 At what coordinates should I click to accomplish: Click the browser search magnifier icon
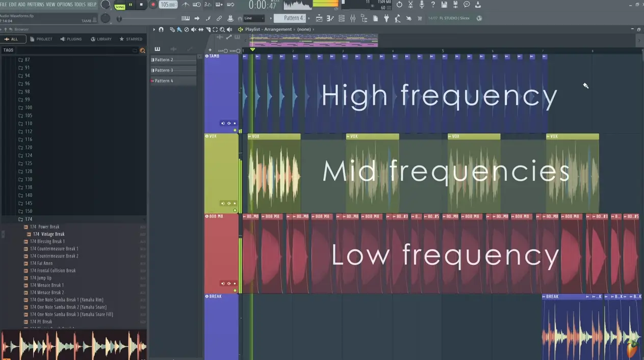click(x=142, y=50)
